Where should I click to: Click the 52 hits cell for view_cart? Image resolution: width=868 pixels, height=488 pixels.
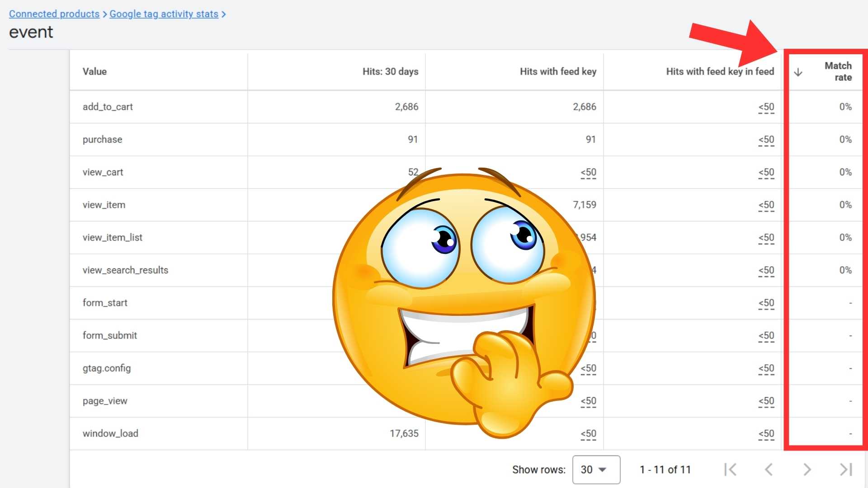coord(413,172)
